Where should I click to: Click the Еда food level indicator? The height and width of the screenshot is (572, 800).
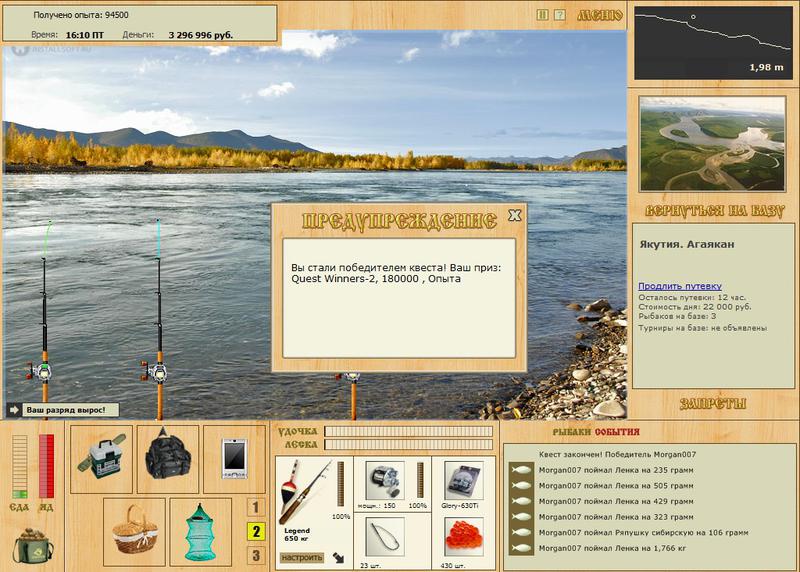pos(20,466)
